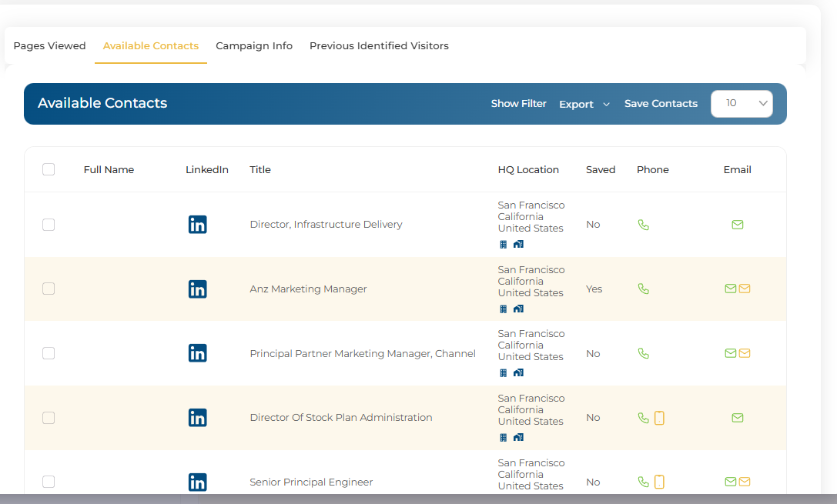The image size is (837, 504).
Task: Click the Save Contacts button
Action: [x=661, y=104]
